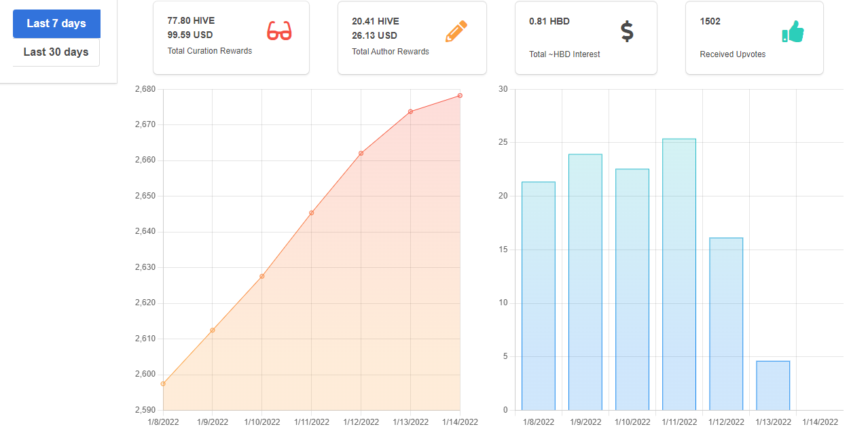Click the 15 y-axis label on bar chart
Image resolution: width=868 pixels, height=446 pixels.
503,250
